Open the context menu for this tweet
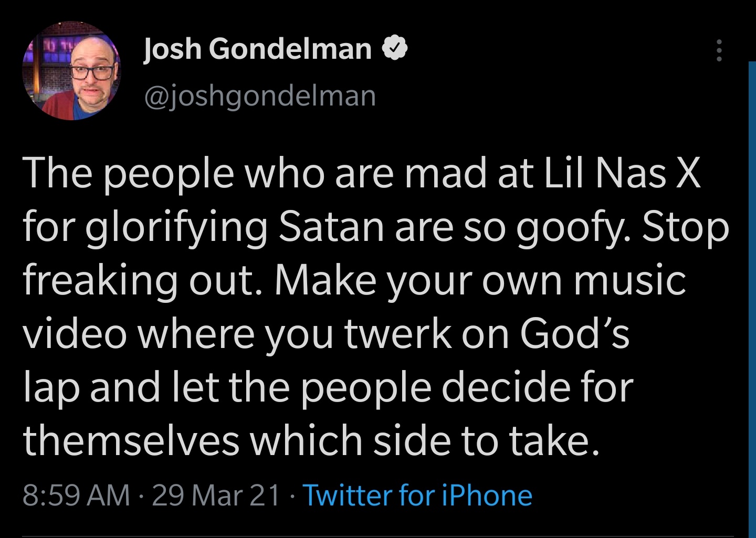Image resolution: width=756 pixels, height=538 pixels. tap(720, 50)
